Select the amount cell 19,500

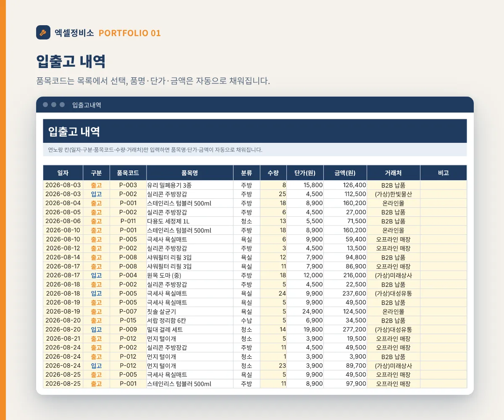(345, 339)
